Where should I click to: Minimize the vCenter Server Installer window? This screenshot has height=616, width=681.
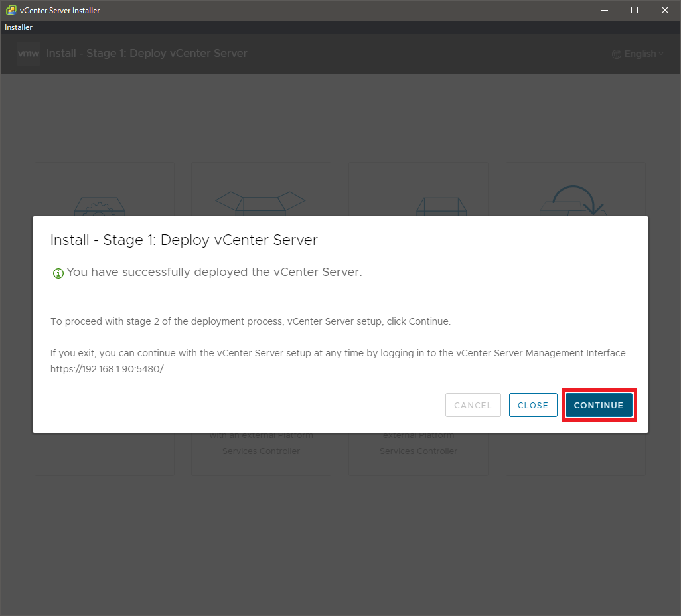coord(604,10)
